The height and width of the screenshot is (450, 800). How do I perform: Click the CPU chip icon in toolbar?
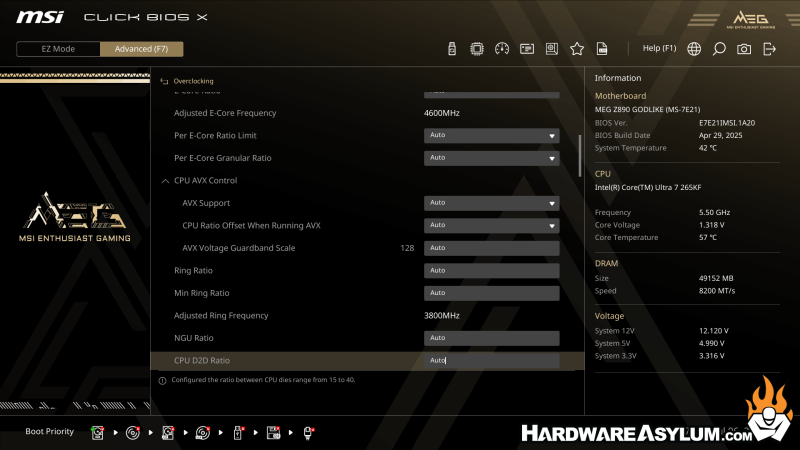(x=477, y=49)
